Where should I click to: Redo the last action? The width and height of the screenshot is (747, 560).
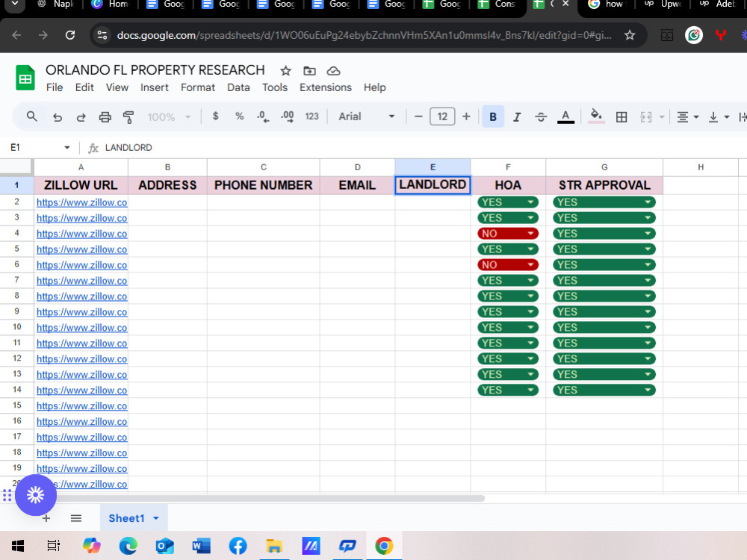coord(81,116)
